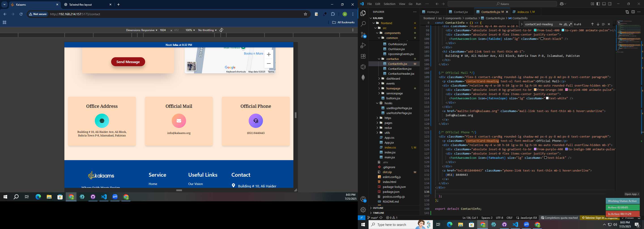Open the MongoDB leaf icon view
Viewport: 644px width, 229px height.
[x=363, y=78]
